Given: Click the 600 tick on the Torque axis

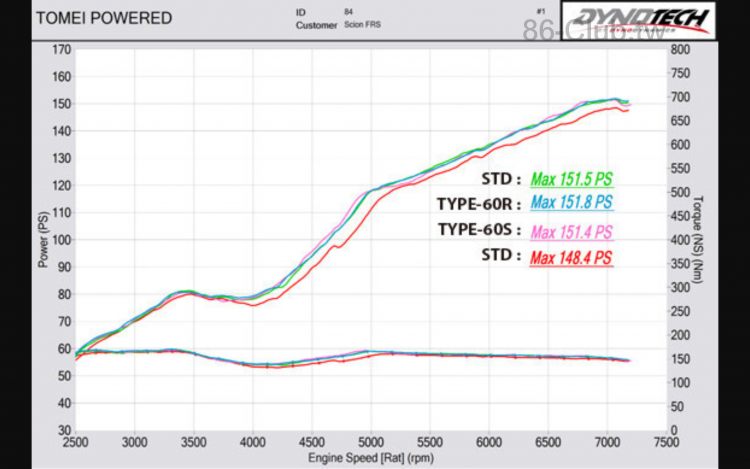Looking at the screenshot, I should click(680, 145).
